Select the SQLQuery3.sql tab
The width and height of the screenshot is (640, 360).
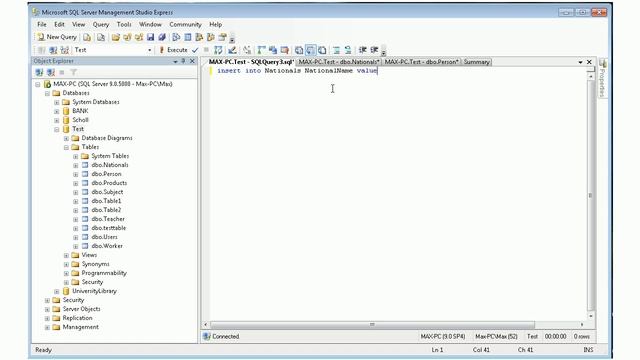[251, 62]
